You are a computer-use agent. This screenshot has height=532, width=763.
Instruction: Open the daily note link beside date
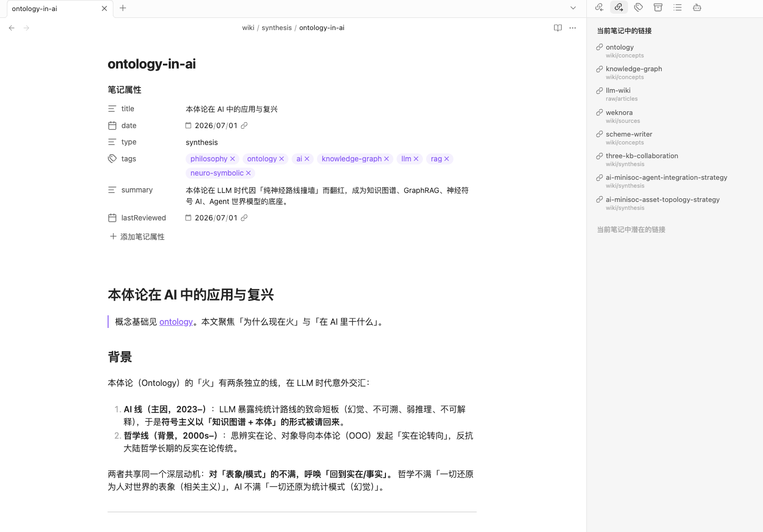(x=244, y=125)
